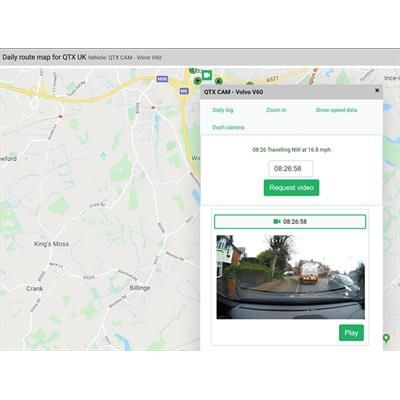
Task: Click the red traffic marker near Billinge road
Action: click(x=153, y=107)
